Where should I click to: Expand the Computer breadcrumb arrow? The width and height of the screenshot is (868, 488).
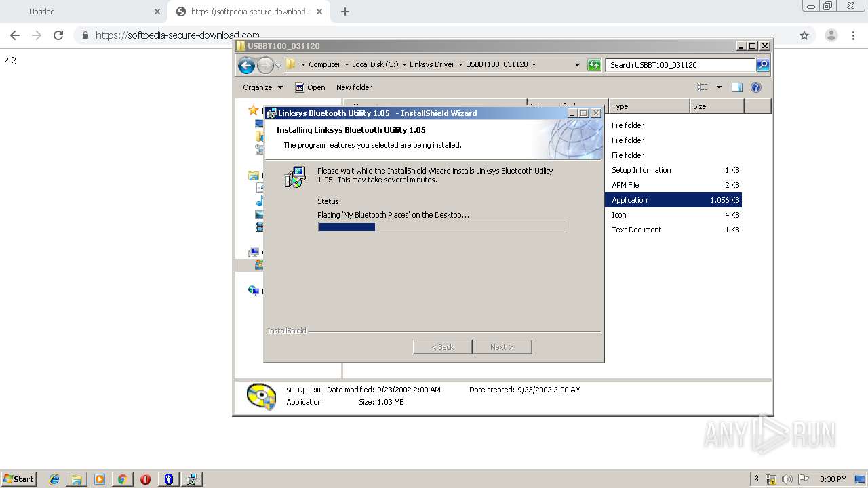click(x=303, y=65)
